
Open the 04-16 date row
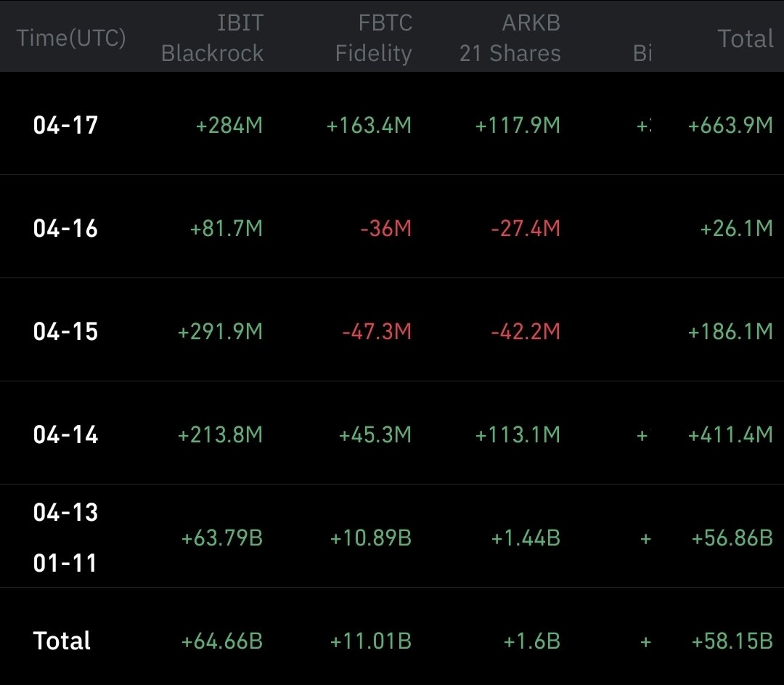pyautogui.click(x=65, y=229)
